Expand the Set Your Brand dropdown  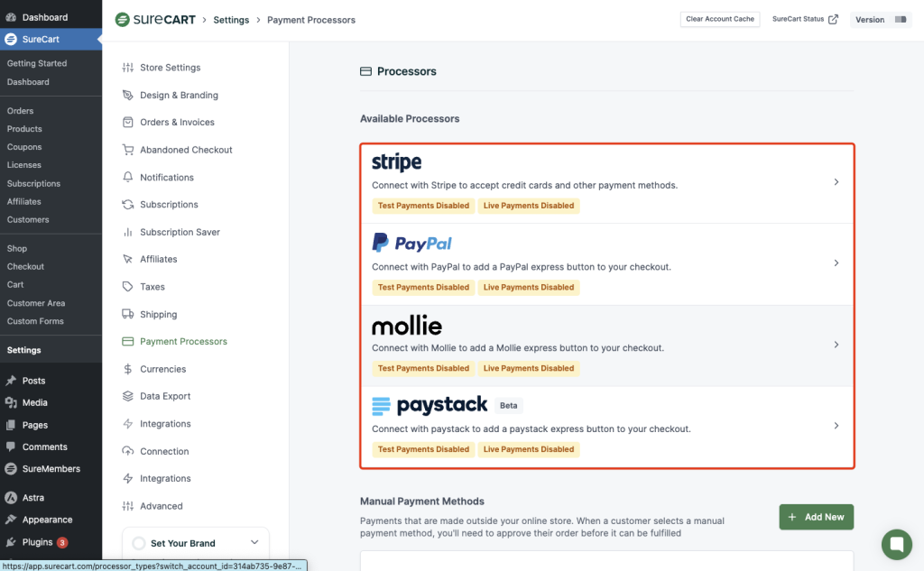pos(254,542)
